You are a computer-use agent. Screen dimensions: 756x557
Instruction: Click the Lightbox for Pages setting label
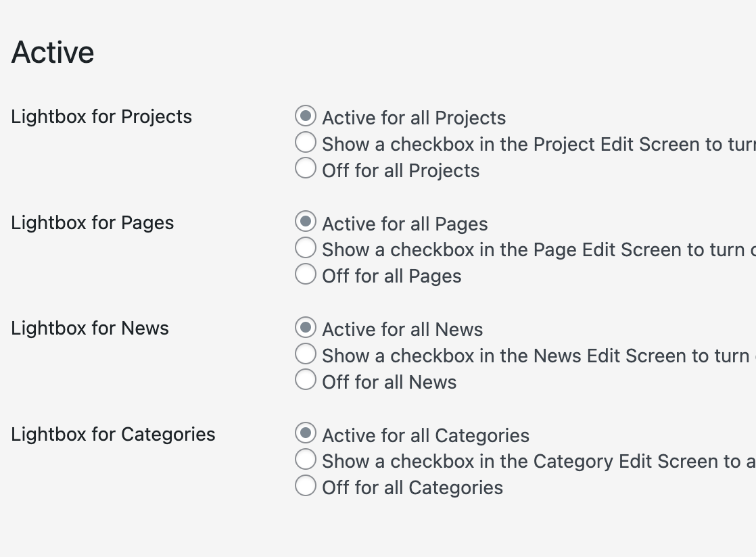[x=92, y=222]
